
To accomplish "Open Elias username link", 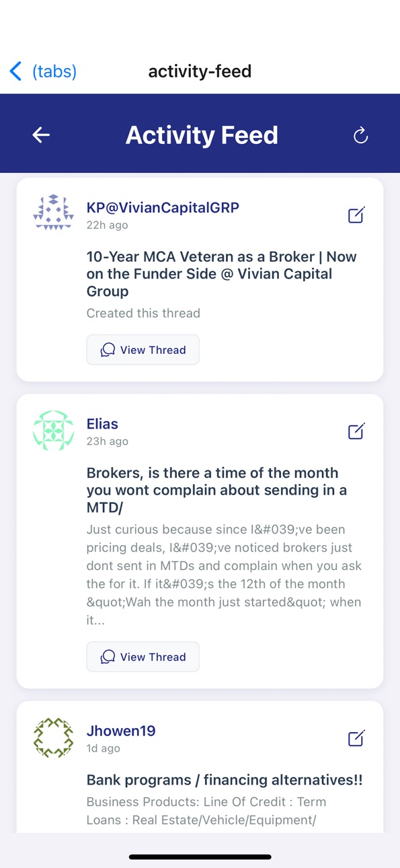I will (x=102, y=424).
